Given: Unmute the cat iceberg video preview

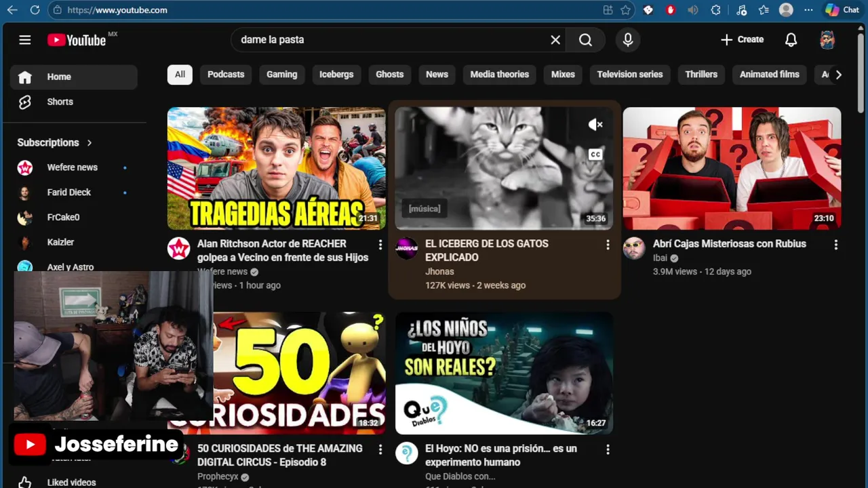Looking at the screenshot, I should point(595,125).
